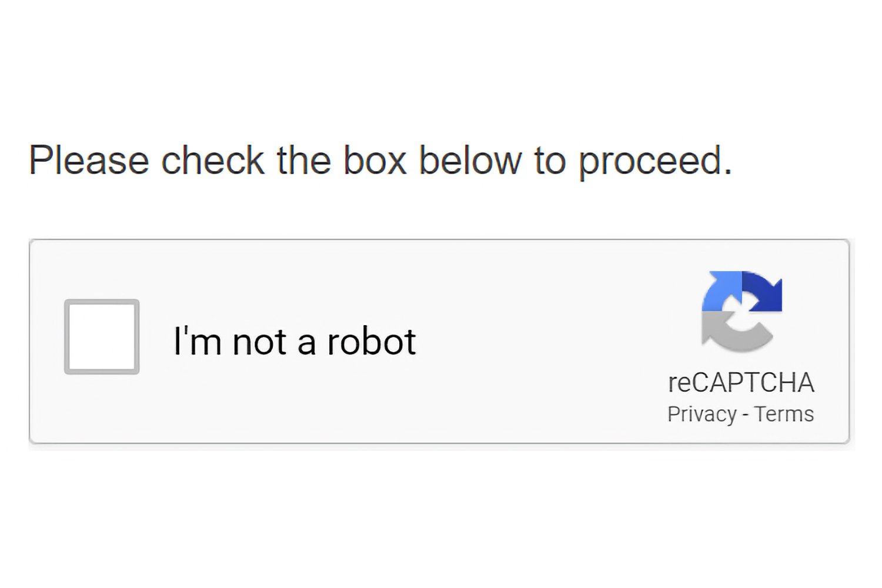Viewport: 882px width, 588px height.
Task: Click the dark blue arrow of the logo
Action: click(x=763, y=291)
